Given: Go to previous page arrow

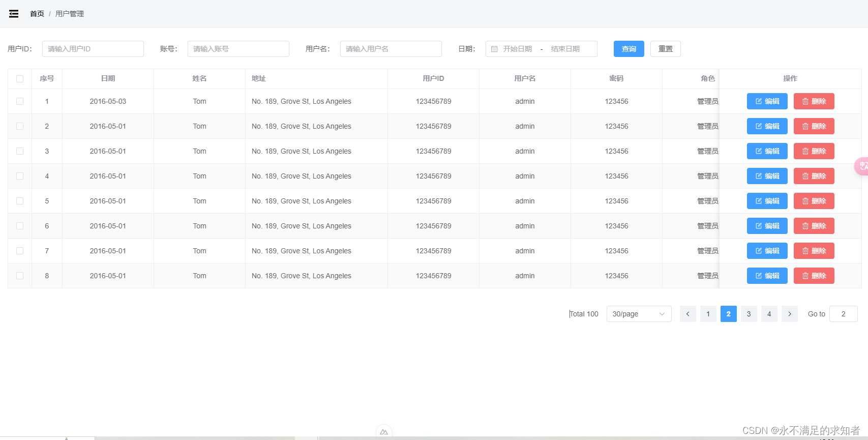Looking at the screenshot, I should click(x=687, y=314).
